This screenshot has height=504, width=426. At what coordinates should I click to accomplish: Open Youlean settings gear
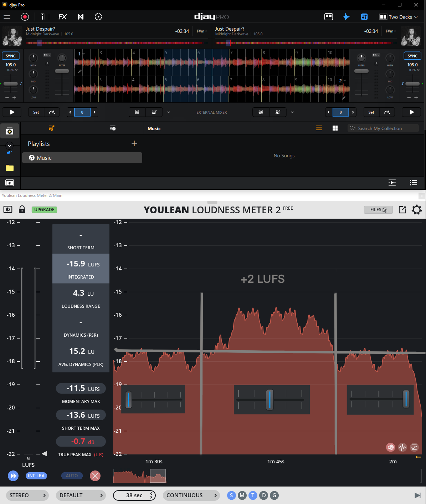pyautogui.click(x=416, y=210)
